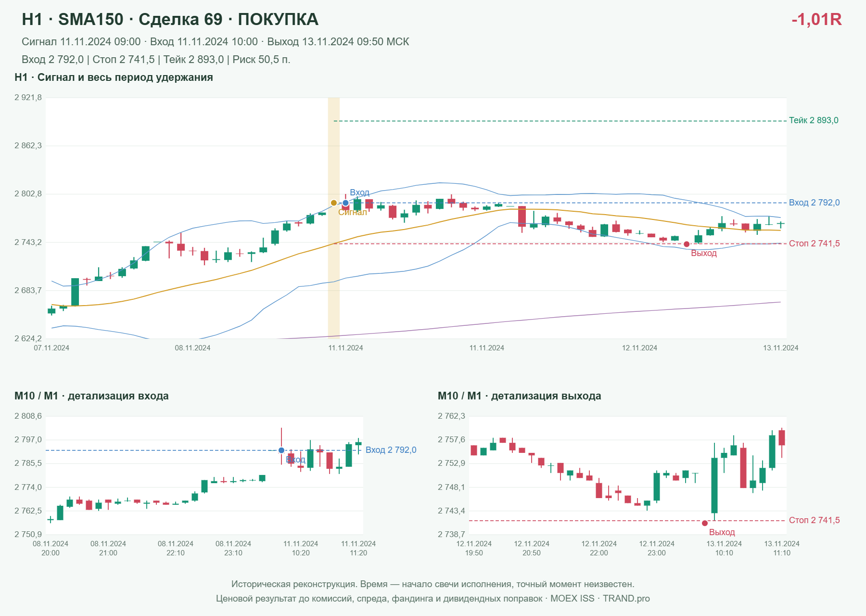Screen dimensions: 866x616
Task: Click the 'Вход 2 792,0' label in entry detail chart
Action: point(391,450)
